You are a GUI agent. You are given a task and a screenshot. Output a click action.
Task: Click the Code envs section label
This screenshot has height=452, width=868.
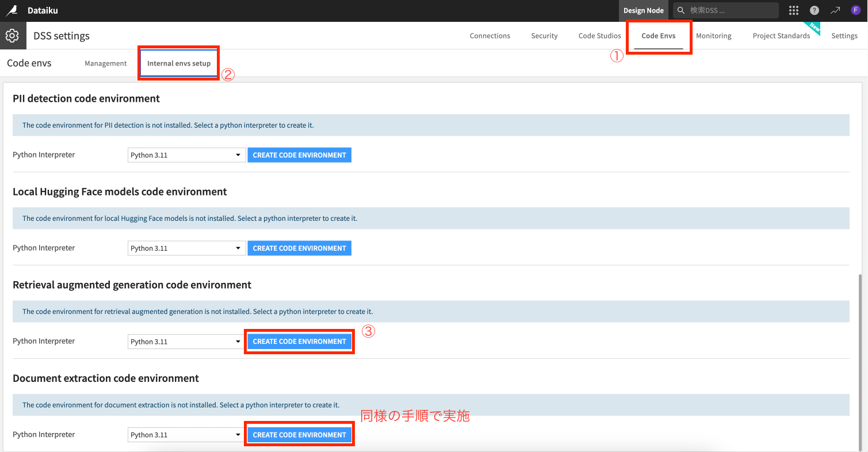(x=29, y=63)
